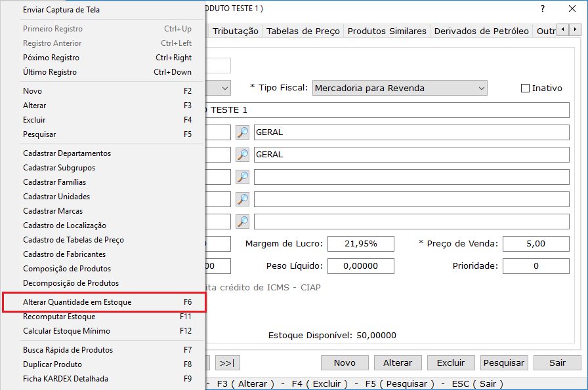
Task: Click the Novo button at bottom
Action: pos(345,362)
